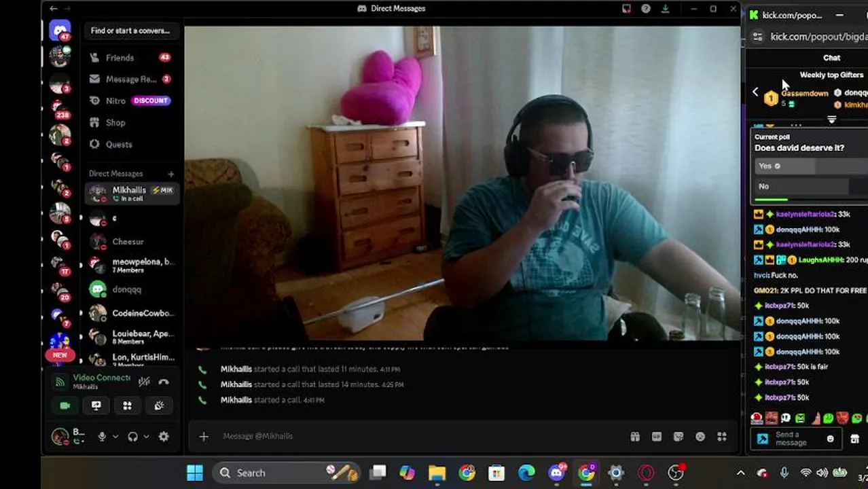The image size is (868, 489).
Task: Deafen Discord audio with headphones icon
Action: (x=133, y=437)
